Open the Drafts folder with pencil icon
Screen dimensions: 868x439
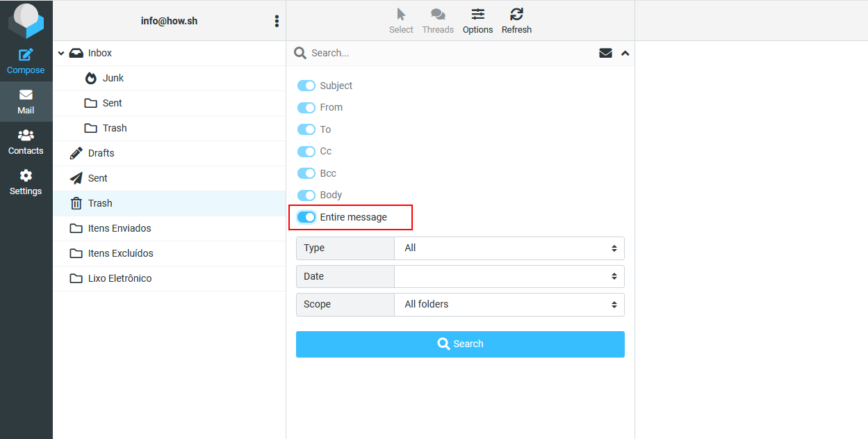pyautogui.click(x=169, y=153)
